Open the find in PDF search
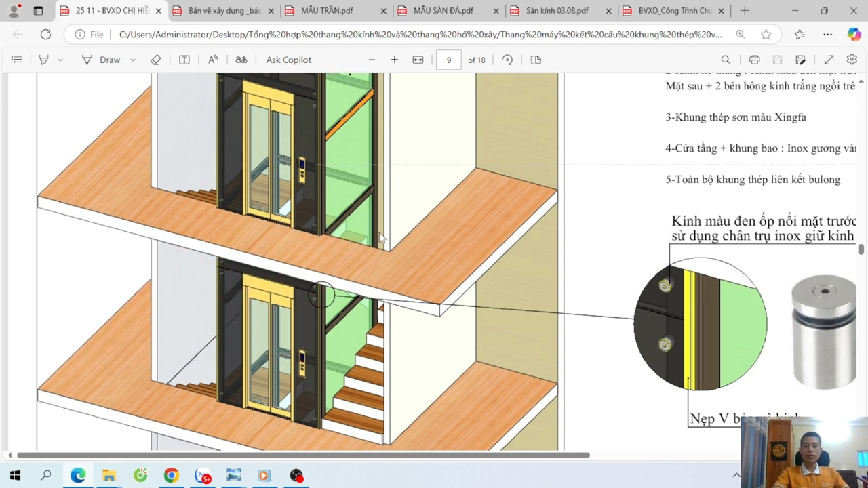Image resolution: width=868 pixels, height=488 pixels. (726, 60)
